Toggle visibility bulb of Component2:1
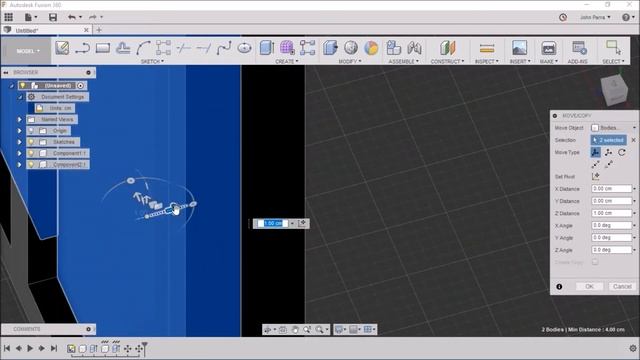The width and height of the screenshot is (640, 360). [x=31, y=164]
